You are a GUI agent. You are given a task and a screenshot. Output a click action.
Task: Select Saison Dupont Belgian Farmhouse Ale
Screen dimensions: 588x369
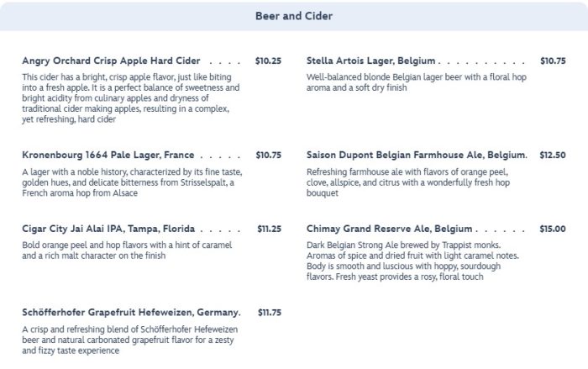tap(417, 156)
